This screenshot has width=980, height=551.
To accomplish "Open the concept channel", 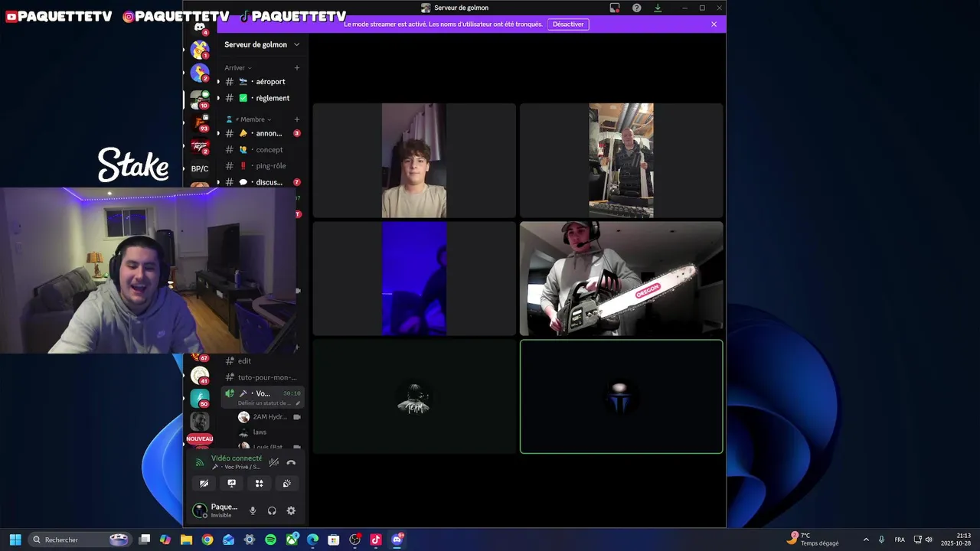I will (x=262, y=150).
